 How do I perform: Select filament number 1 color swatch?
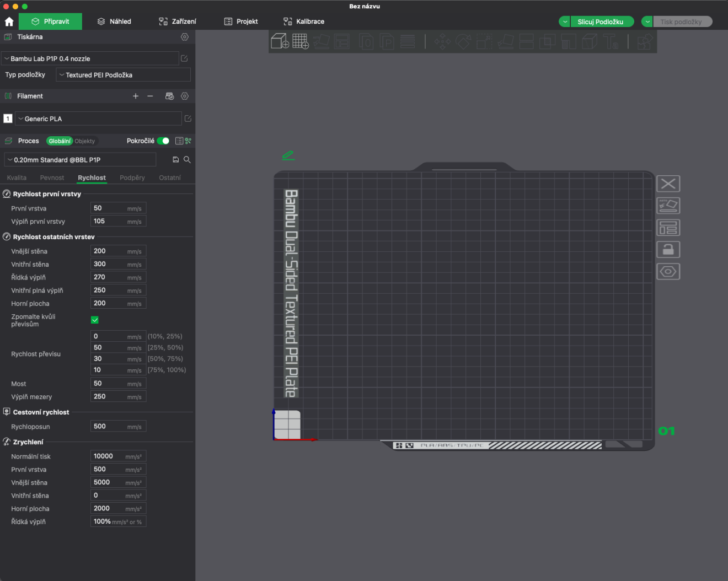(8, 119)
